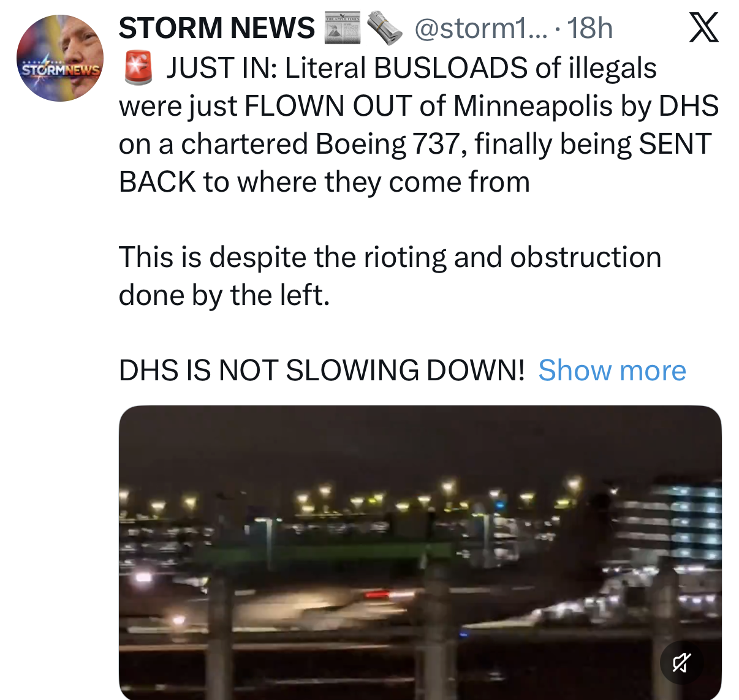The image size is (739, 700).
Task: Click the line BACK to where they come from
Action: pos(324,182)
